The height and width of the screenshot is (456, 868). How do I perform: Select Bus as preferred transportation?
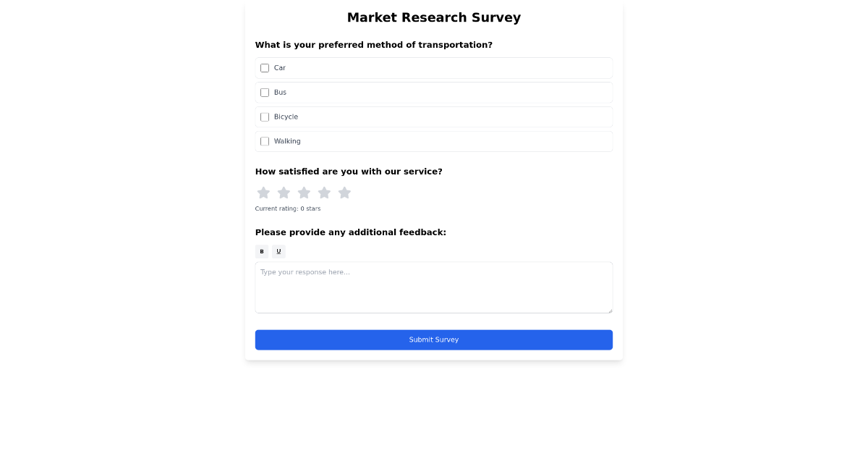point(265,92)
